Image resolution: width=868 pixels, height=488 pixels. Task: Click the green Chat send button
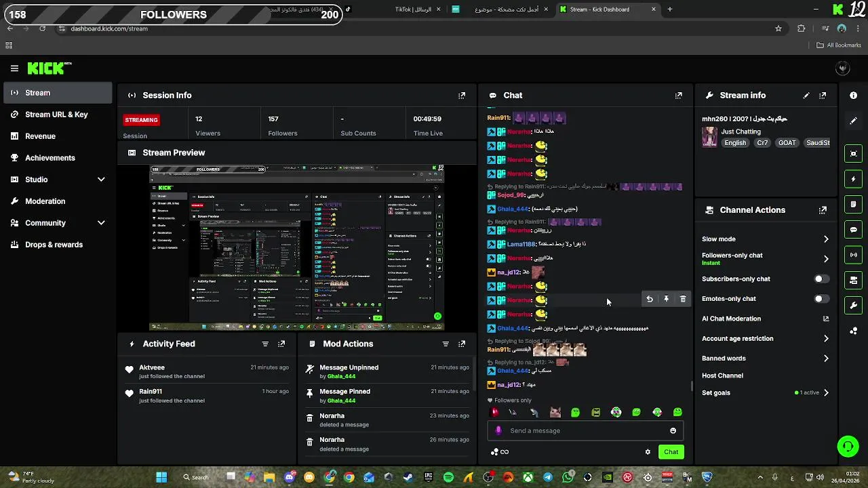click(671, 452)
